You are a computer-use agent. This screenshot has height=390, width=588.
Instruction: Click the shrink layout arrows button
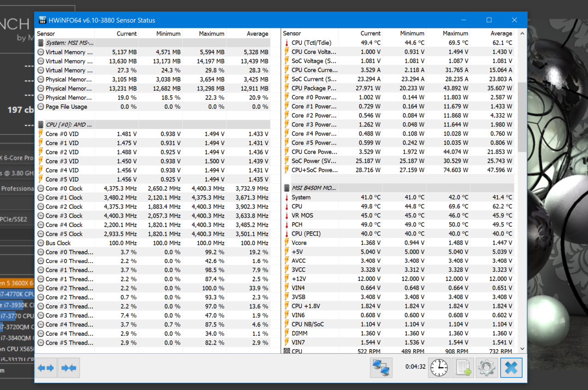pos(69,368)
